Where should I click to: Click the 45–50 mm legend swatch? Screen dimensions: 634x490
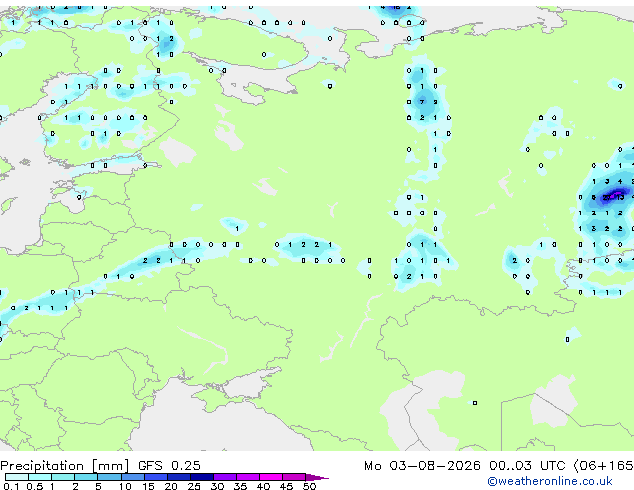coord(294,477)
